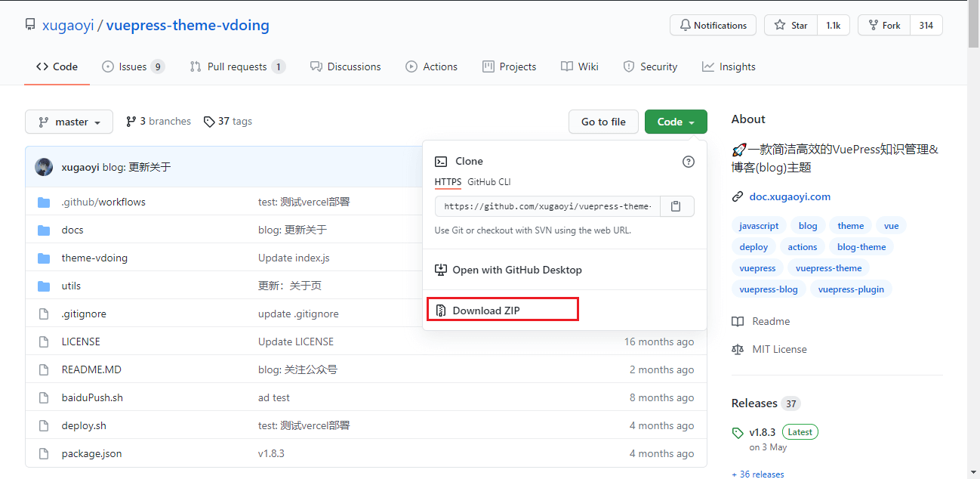This screenshot has height=479, width=980.
Task: Click the + 36 releases link
Action: click(x=758, y=474)
